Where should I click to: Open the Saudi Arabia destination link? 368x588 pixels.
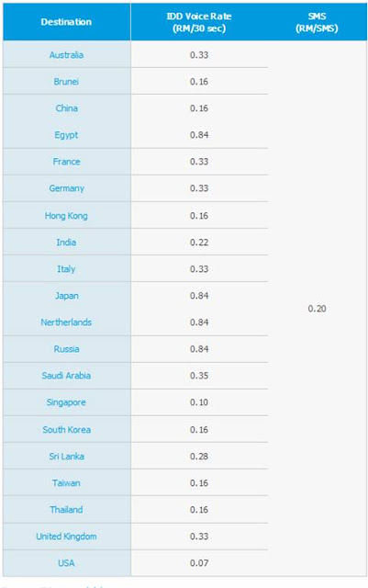click(x=66, y=376)
